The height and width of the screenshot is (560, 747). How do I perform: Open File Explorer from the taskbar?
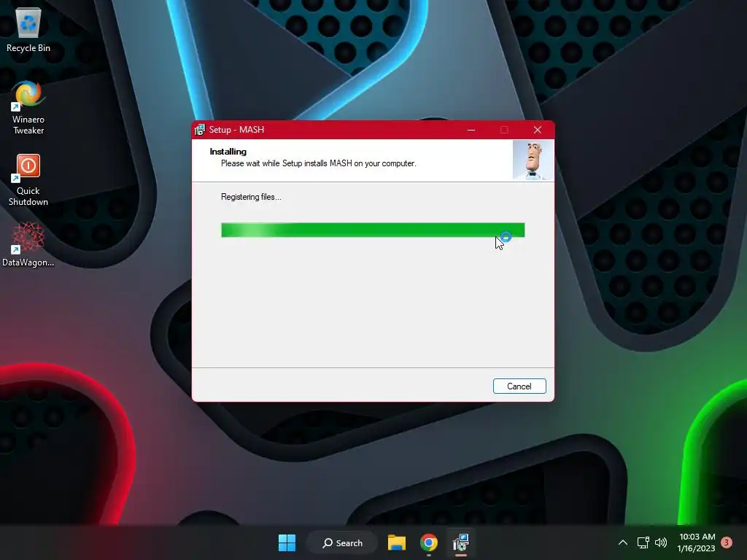click(x=396, y=542)
